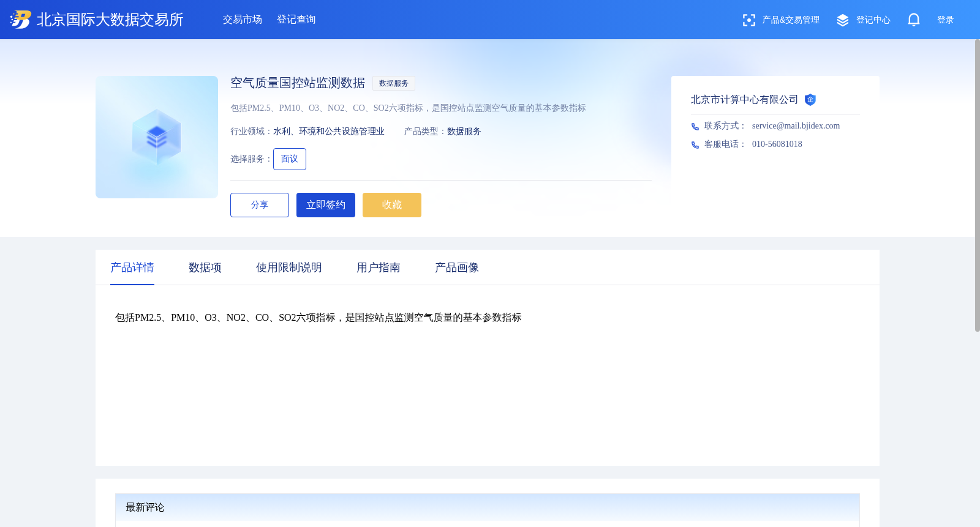
Task: Click the 立即签约 sign now button
Action: [326, 205]
